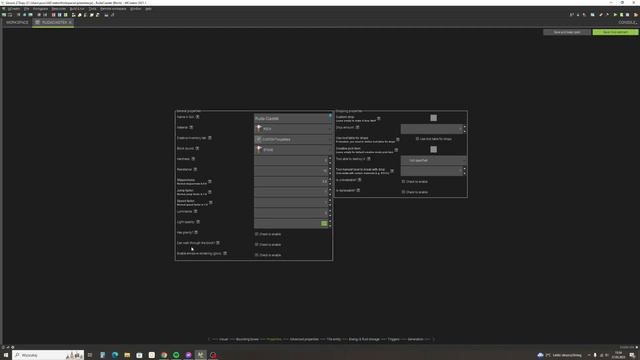Enable Can walk through the block checkbox
The height and width of the screenshot is (360, 640).
[257, 244]
